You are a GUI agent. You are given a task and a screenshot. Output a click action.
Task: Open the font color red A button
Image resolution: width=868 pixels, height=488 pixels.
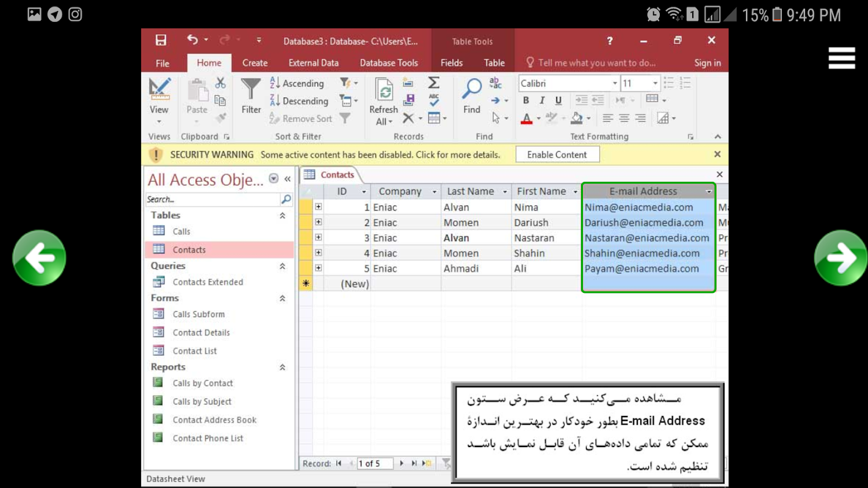click(526, 118)
